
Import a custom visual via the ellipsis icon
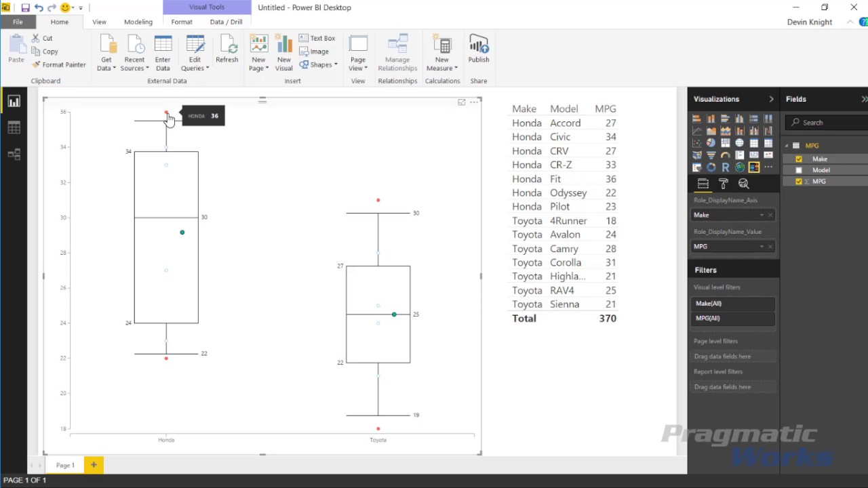click(x=768, y=167)
